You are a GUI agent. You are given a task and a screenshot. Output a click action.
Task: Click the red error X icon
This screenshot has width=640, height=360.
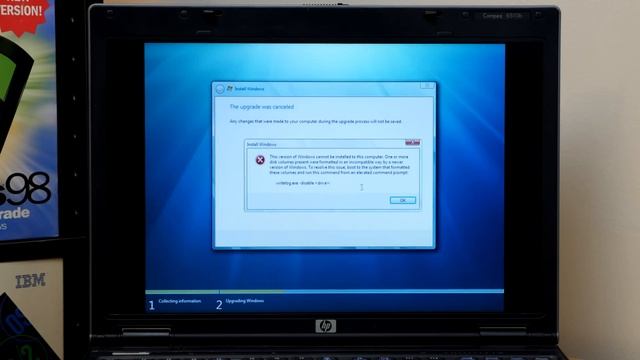tap(260, 160)
